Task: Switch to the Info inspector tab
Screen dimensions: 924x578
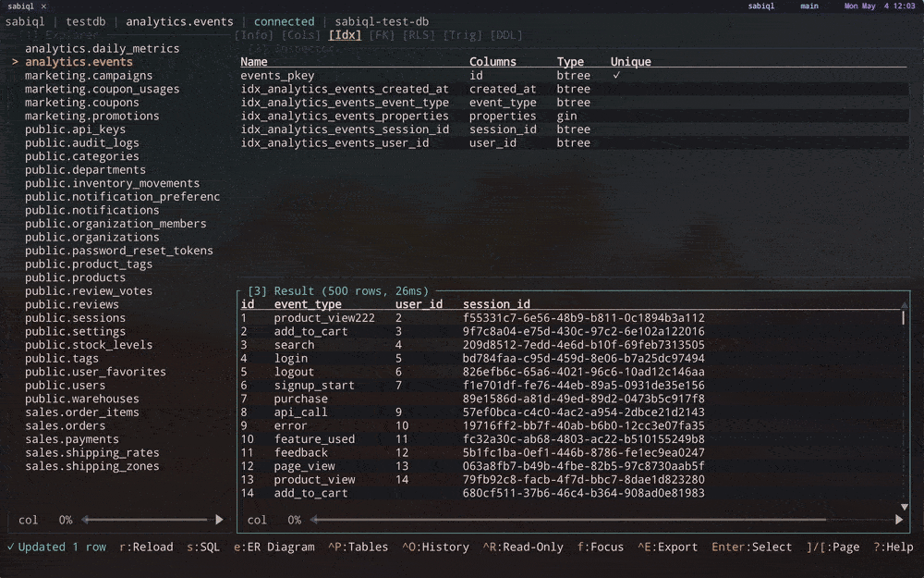Action: (x=254, y=35)
